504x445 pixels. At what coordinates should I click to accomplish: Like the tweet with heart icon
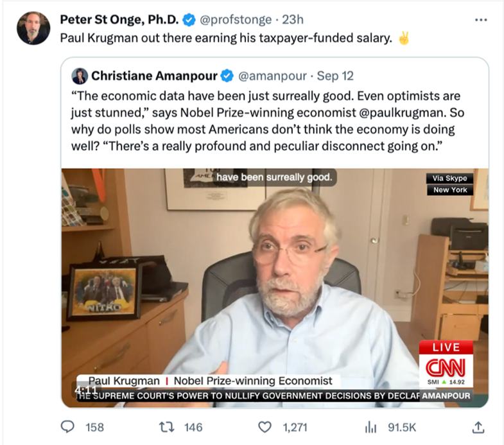(x=264, y=427)
